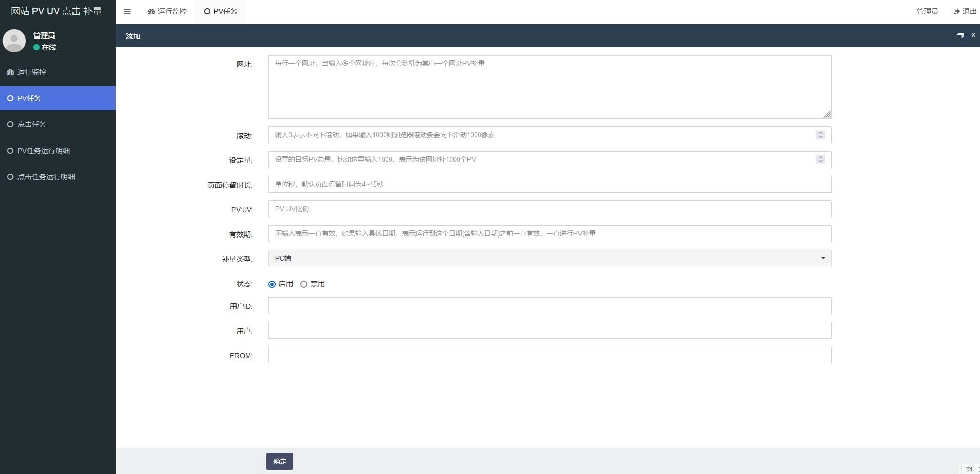The height and width of the screenshot is (474, 980).
Task: Click the 添加 dialog title text
Action: click(133, 36)
